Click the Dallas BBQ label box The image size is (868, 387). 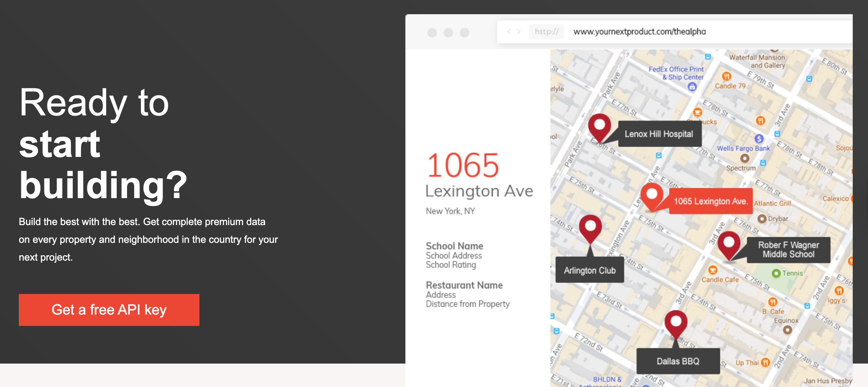[x=678, y=361]
